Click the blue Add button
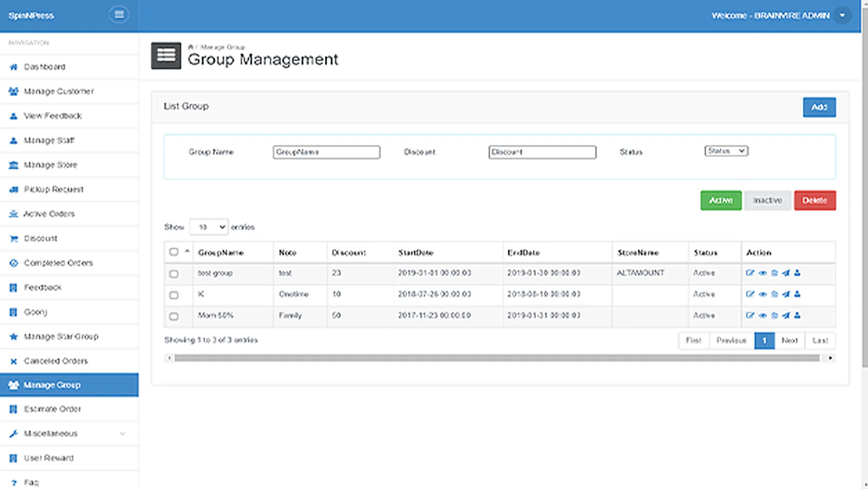The width and height of the screenshot is (868, 489). pyautogui.click(x=819, y=107)
